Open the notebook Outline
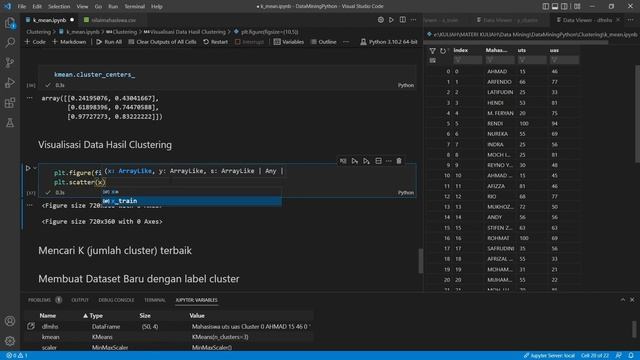Image resolution: width=640 pixels, height=360 pixels. click(x=324, y=42)
